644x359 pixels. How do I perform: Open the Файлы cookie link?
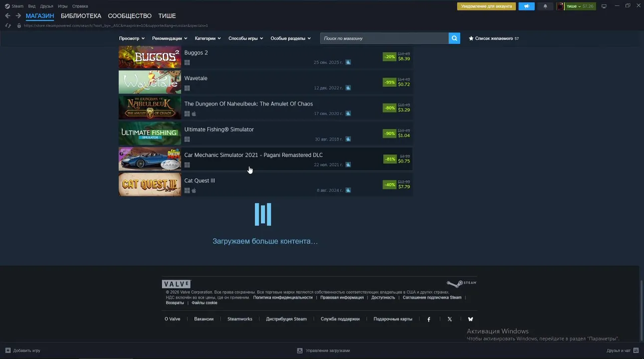205,303
